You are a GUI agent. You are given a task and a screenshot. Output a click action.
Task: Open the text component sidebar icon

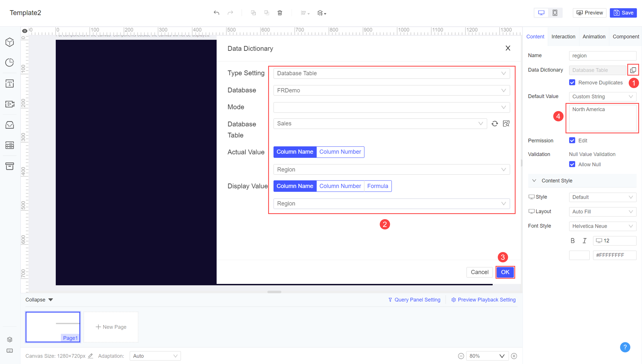tap(10, 83)
